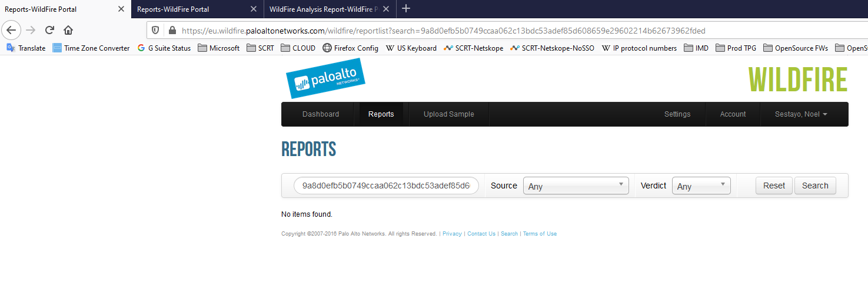Click the Palo Alto Networks logo
Image resolution: width=868 pixels, height=288 pixels.
(x=325, y=78)
